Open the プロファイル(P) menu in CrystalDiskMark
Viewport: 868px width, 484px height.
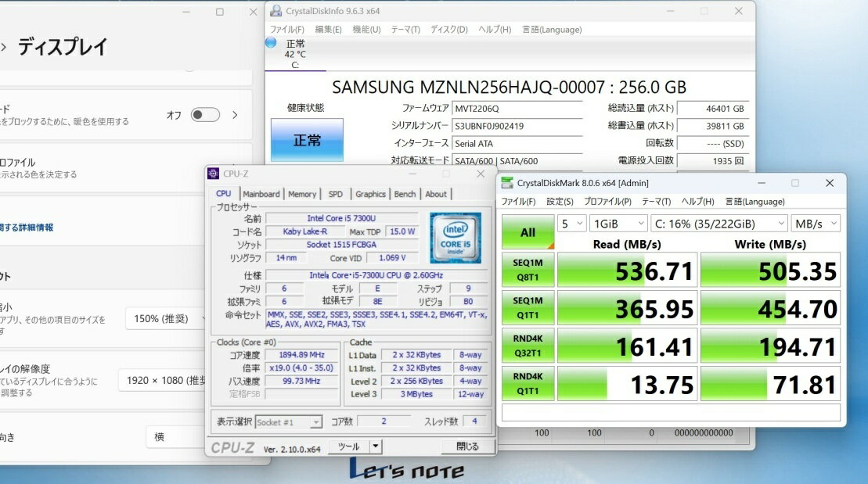(608, 202)
